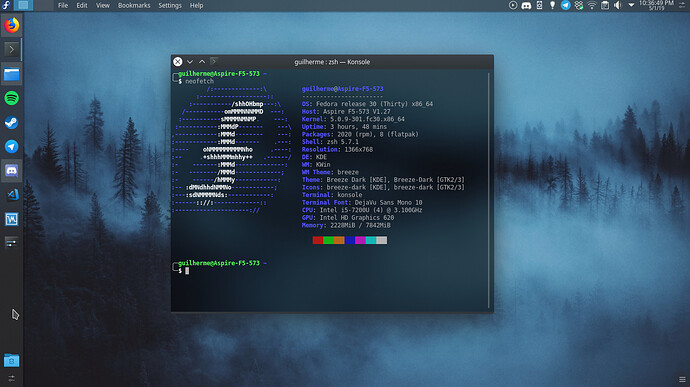Click the Dropbox tray icon
The height and width of the screenshot is (387, 690).
click(x=579, y=5)
